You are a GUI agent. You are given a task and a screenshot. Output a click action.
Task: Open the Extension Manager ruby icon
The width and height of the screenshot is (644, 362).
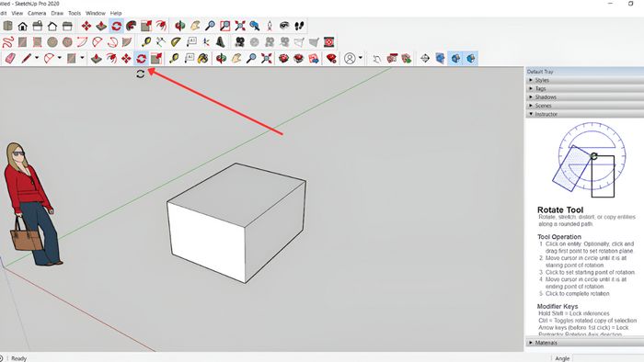click(x=331, y=58)
